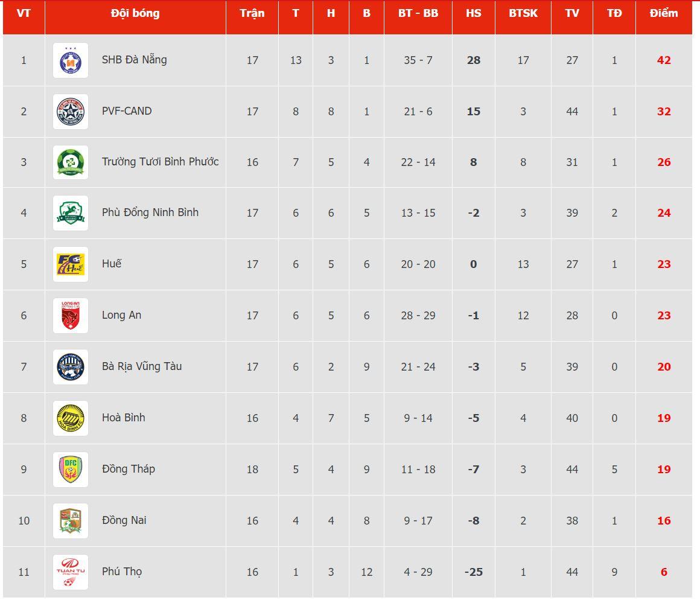The width and height of the screenshot is (700, 603).
Task: Click the Long An club logo
Action: tap(71, 316)
